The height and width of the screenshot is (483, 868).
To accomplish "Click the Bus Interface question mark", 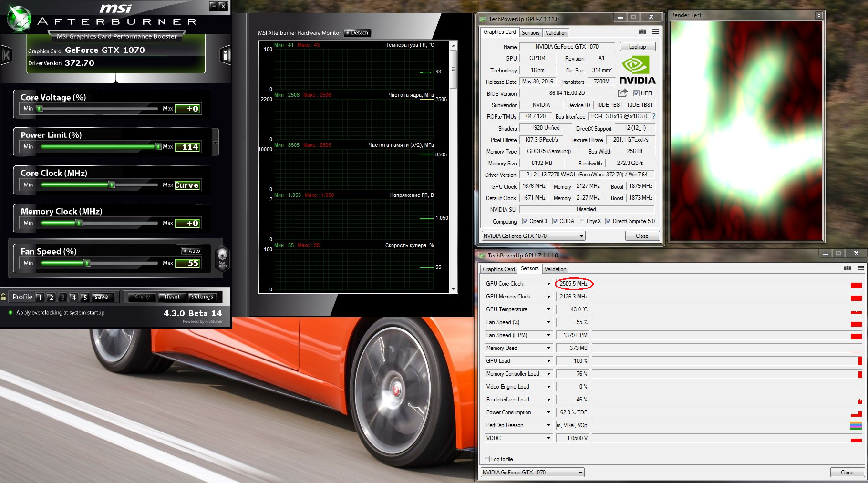I will click(654, 116).
